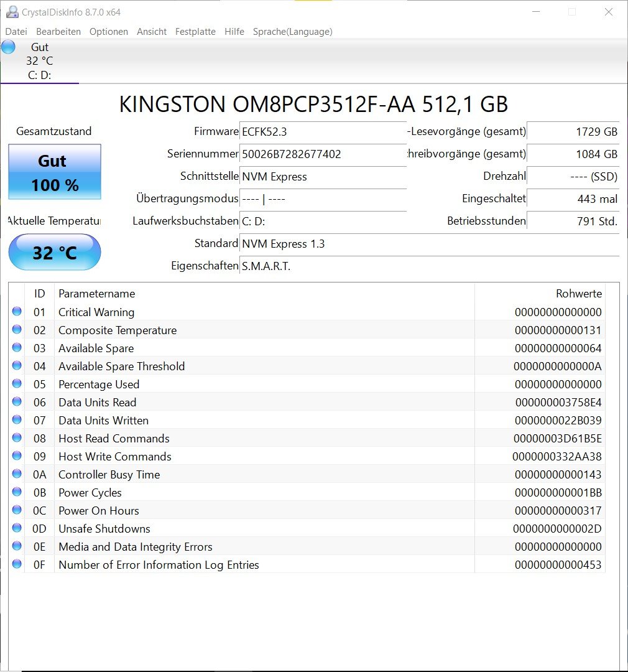The height and width of the screenshot is (672, 628).
Task: Click the ID column header
Action: click(x=39, y=294)
